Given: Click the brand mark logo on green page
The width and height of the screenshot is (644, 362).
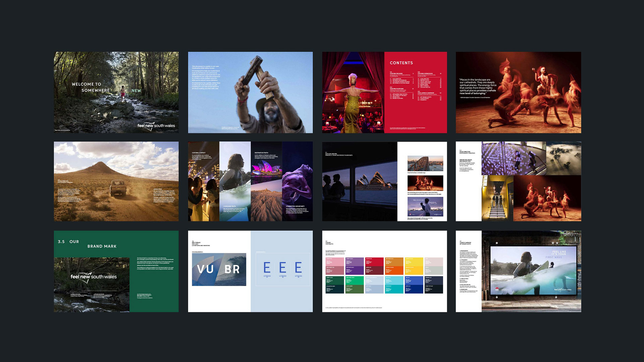Looking at the screenshot, I should [x=94, y=277].
